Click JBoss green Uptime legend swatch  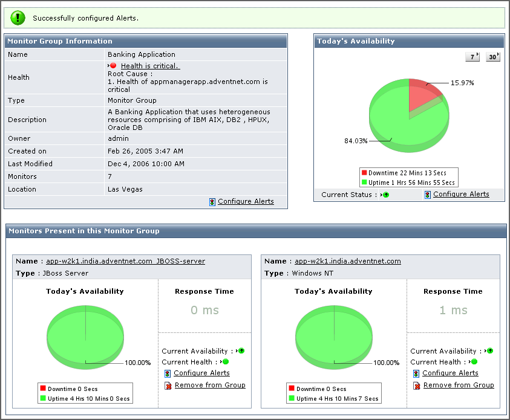tap(43, 398)
